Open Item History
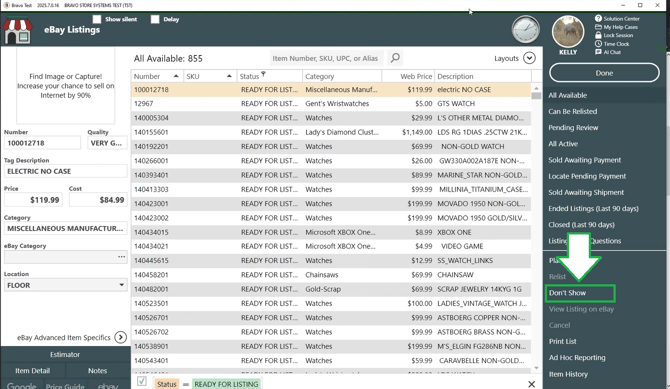 568,374
